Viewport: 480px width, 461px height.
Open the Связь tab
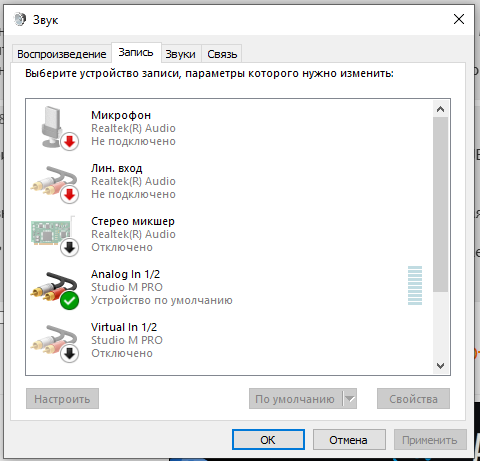point(222,54)
